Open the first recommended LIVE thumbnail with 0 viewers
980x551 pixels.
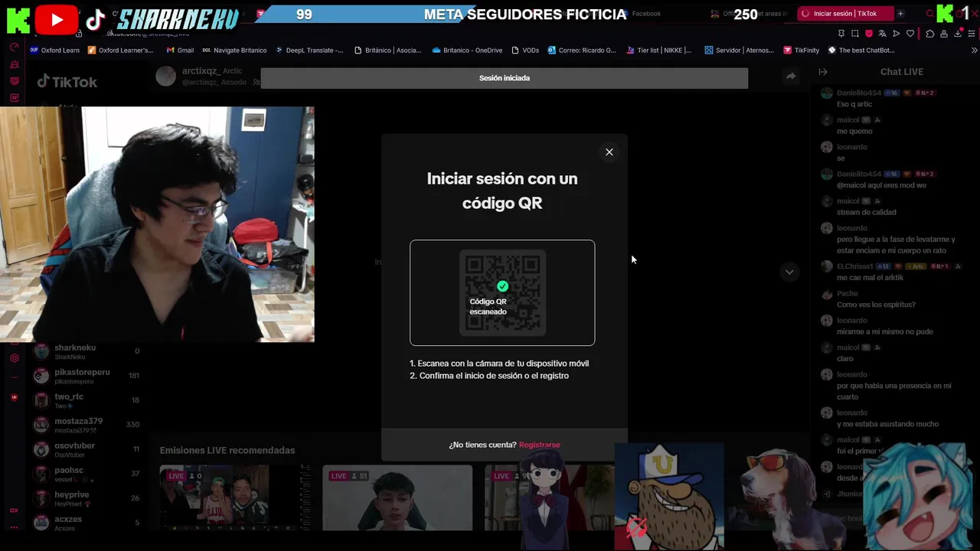(234, 497)
